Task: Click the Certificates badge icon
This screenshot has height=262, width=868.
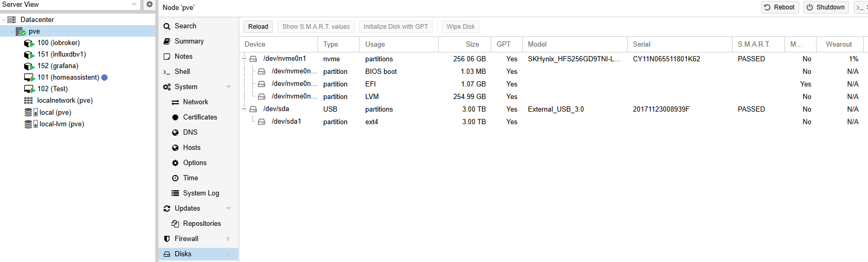Action: coord(175,117)
